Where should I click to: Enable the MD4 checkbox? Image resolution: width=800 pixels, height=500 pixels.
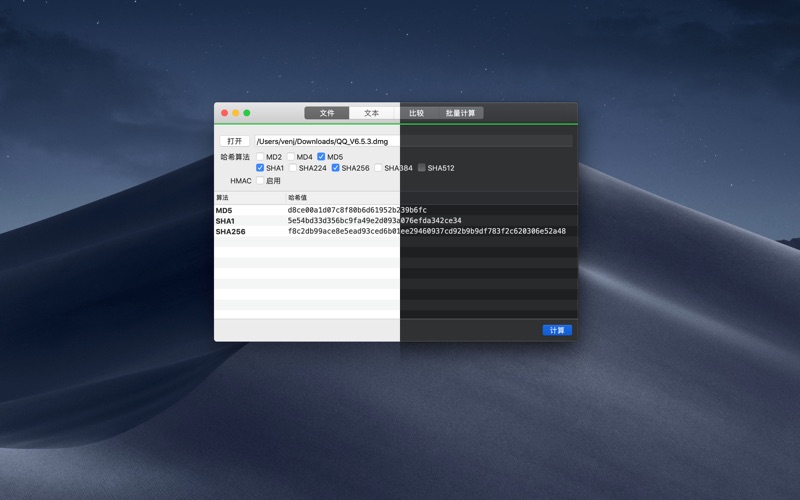click(x=292, y=157)
